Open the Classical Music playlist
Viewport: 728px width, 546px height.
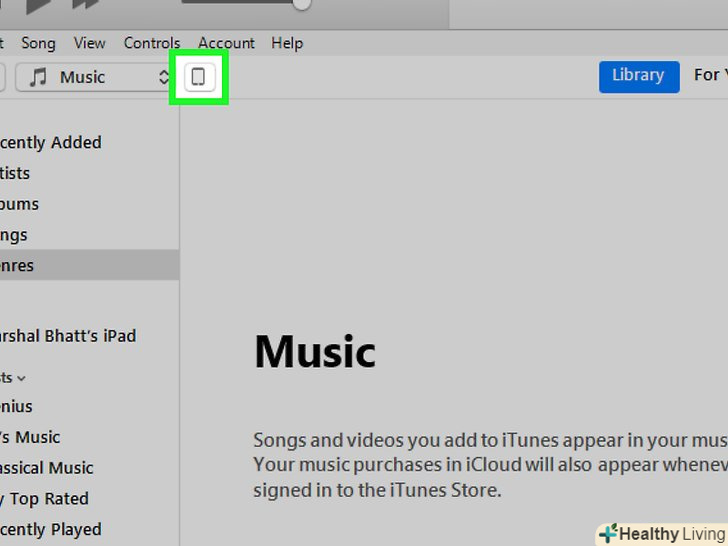click(46, 468)
